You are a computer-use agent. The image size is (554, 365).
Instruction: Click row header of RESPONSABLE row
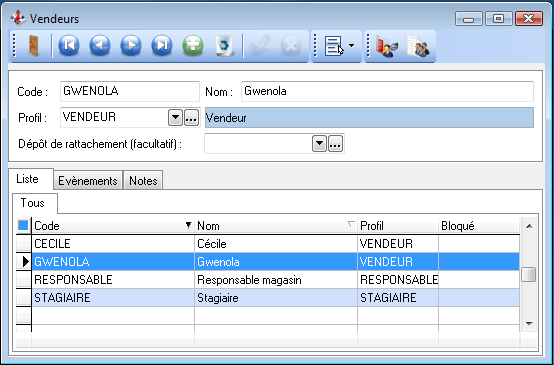(x=24, y=280)
